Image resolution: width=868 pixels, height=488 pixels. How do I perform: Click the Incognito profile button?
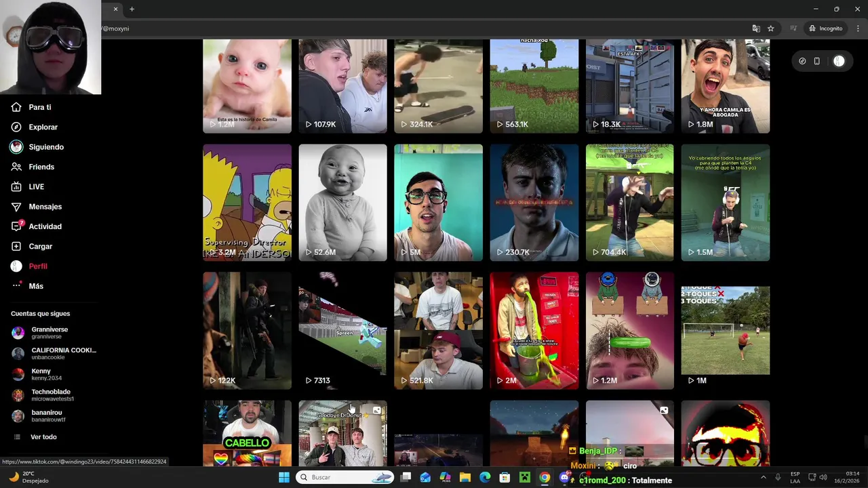pos(825,28)
